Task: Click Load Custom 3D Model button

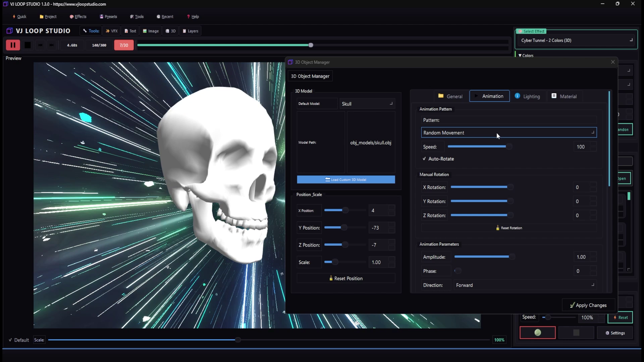Action: click(x=346, y=180)
